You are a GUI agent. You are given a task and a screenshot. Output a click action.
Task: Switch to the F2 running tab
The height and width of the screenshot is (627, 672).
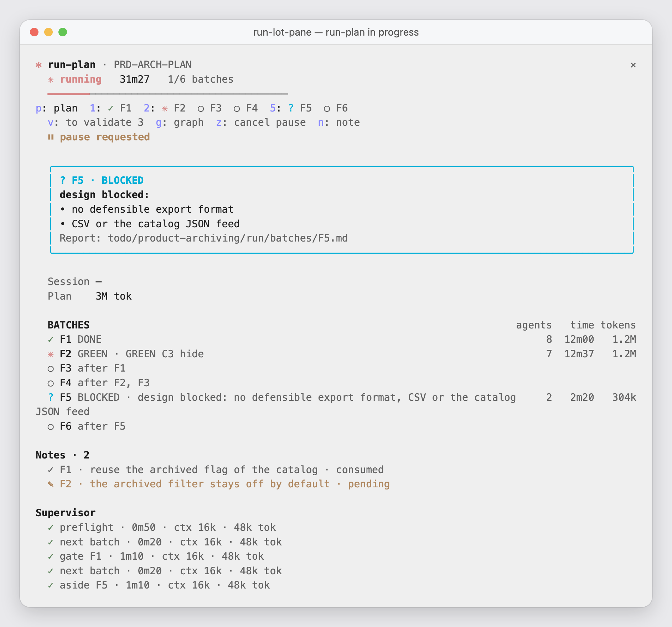(x=165, y=108)
